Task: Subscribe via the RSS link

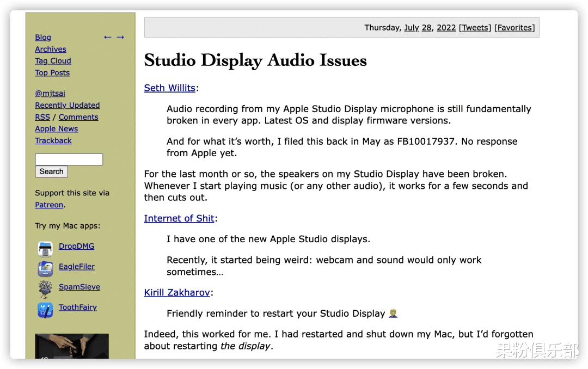Action: pyautogui.click(x=42, y=117)
